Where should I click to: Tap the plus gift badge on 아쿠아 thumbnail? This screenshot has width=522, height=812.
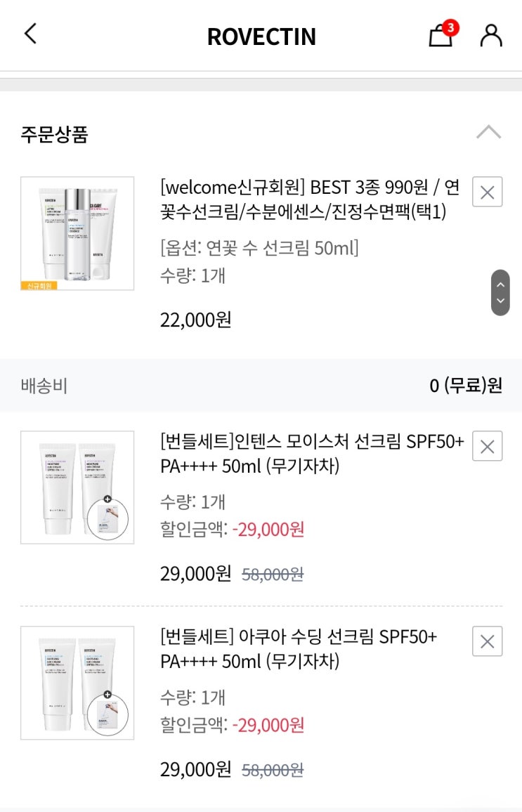coord(107,695)
